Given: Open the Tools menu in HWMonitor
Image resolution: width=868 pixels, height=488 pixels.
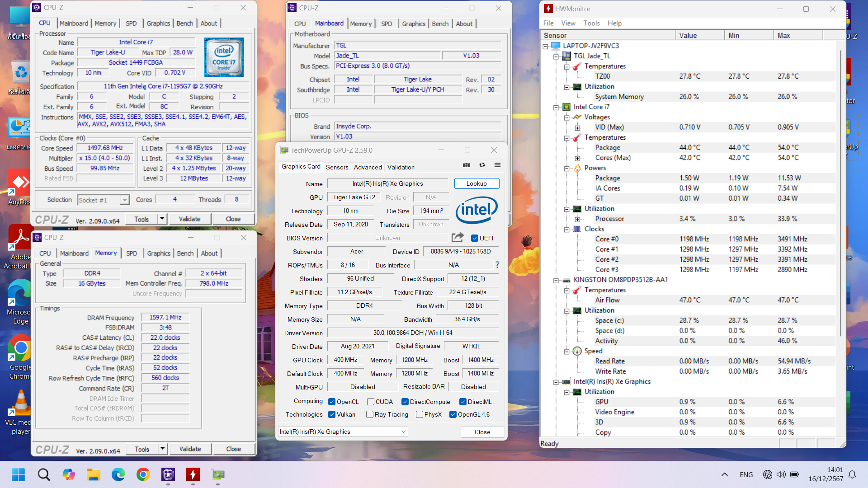Looking at the screenshot, I should 591,23.
